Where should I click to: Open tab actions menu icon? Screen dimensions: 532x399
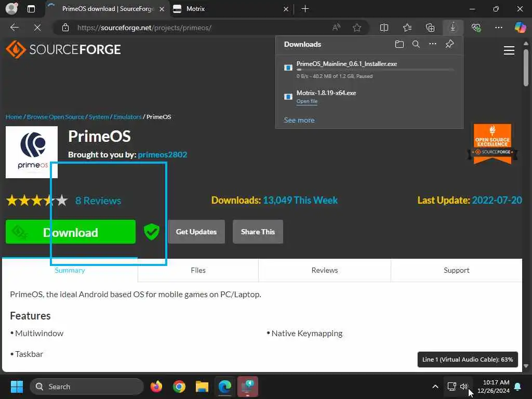[31, 9]
